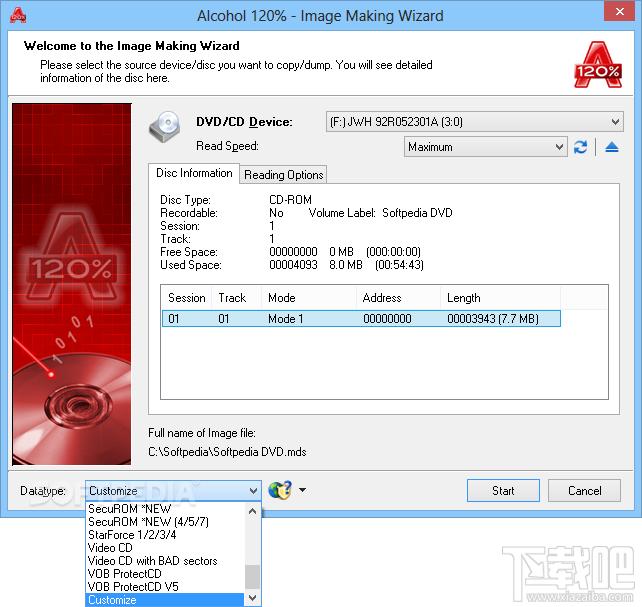Screen dimensions: 642x607
Task: Open the DVD/CD Device dropdown
Action: 475,122
